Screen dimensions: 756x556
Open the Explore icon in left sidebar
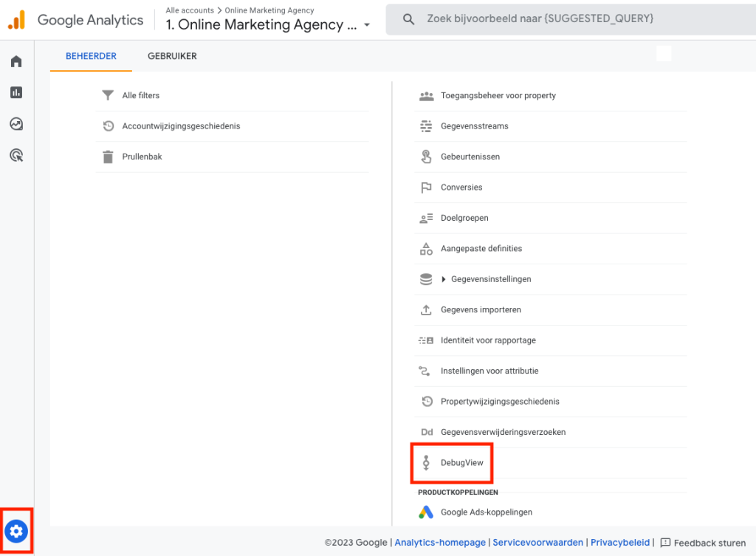point(16,123)
